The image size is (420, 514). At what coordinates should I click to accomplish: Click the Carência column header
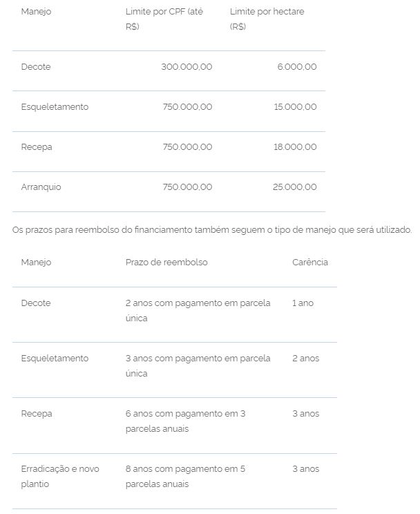coord(309,263)
